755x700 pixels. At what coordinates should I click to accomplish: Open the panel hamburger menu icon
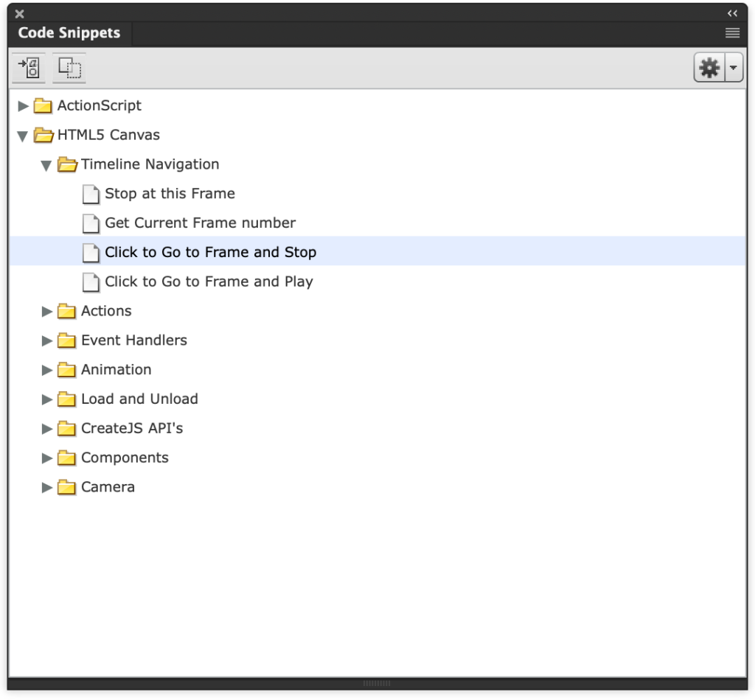[x=732, y=33]
